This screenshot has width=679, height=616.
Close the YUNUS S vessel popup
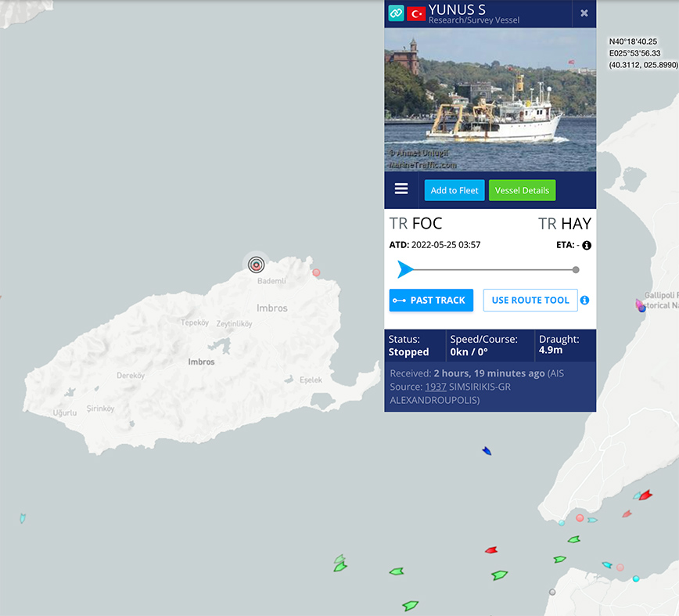(584, 13)
